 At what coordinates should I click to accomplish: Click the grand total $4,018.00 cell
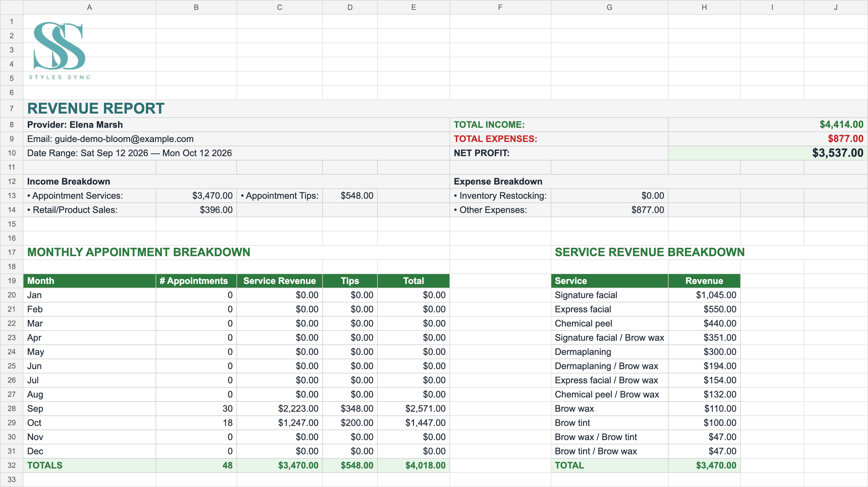(413, 465)
